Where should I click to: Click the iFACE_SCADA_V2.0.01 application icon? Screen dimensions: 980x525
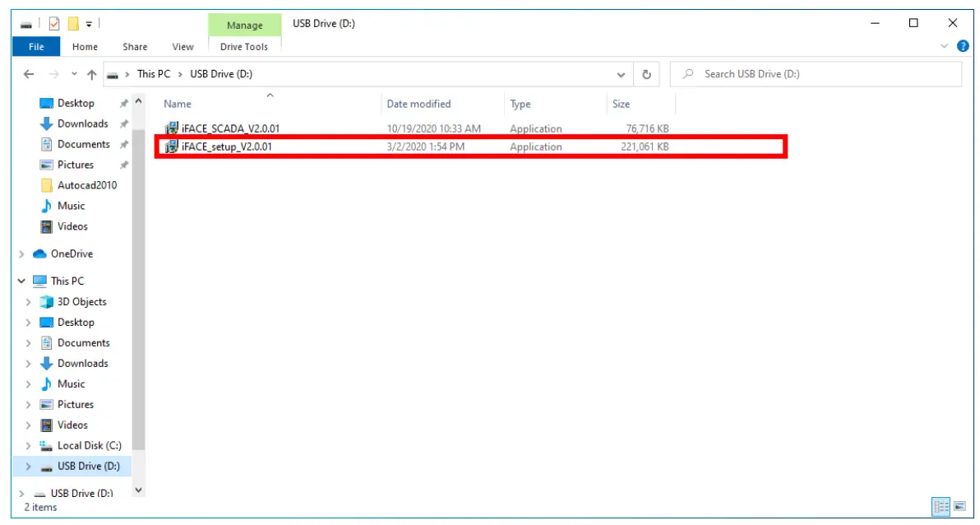click(171, 129)
